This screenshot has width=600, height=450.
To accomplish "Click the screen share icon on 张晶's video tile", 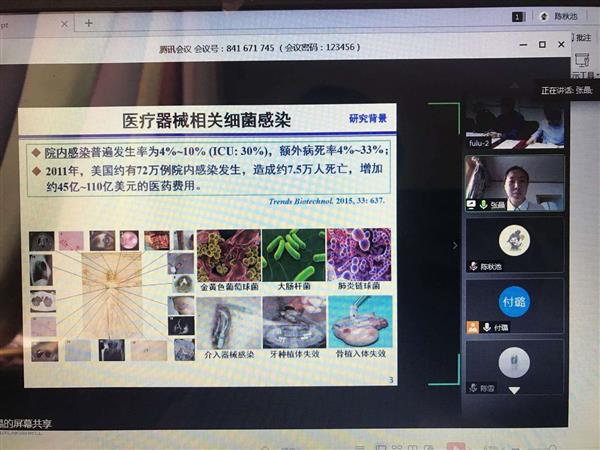I will 471,204.
